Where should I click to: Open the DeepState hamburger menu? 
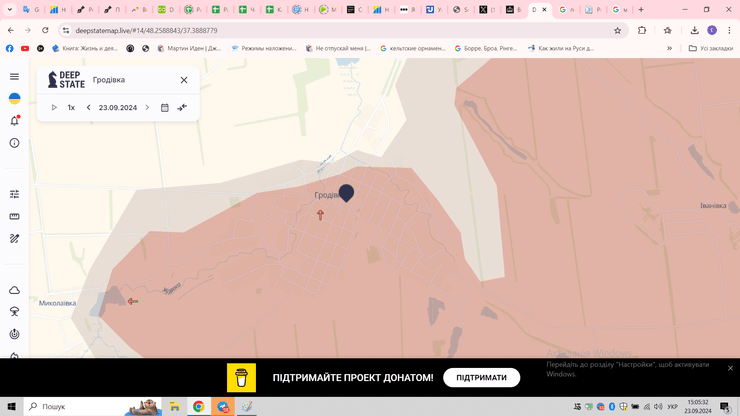(x=14, y=76)
